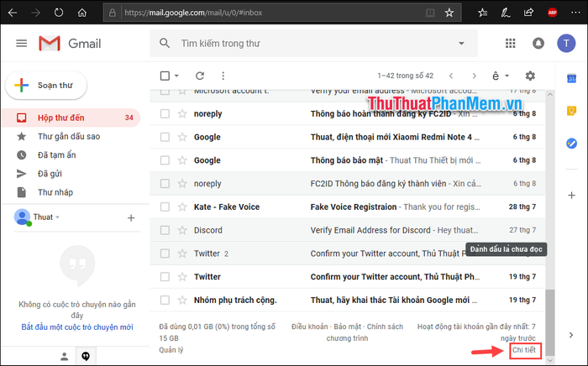
Task: Open Google Tasks side panel icon
Action: [571, 144]
